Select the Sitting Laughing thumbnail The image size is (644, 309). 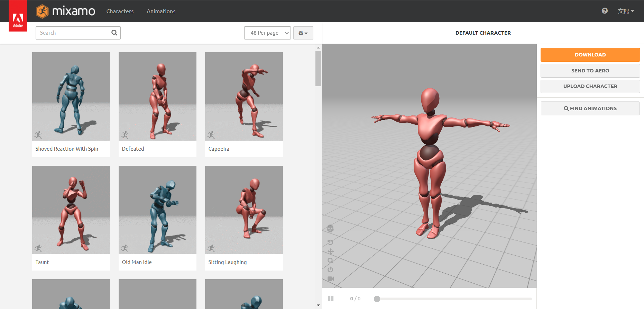click(x=244, y=210)
